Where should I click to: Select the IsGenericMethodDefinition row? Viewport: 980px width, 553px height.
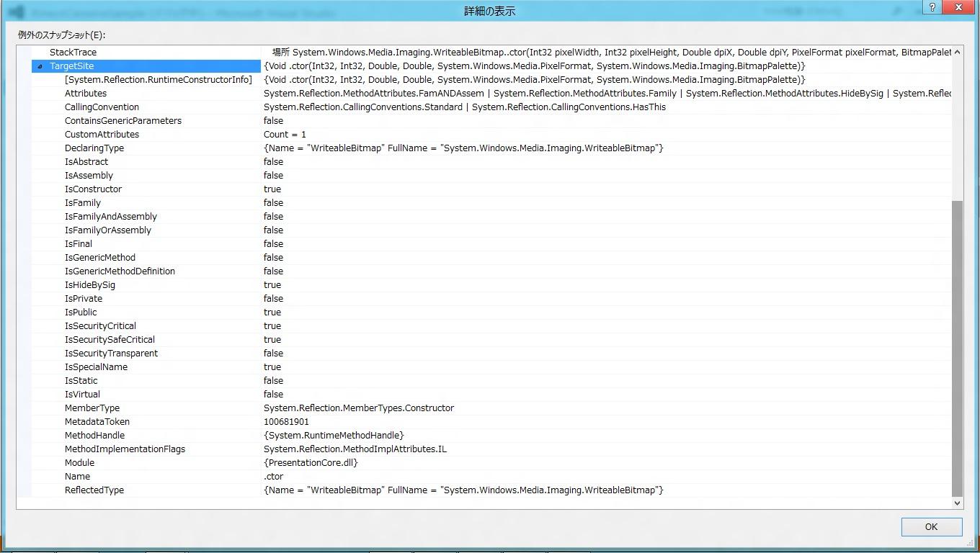(x=492, y=271)
